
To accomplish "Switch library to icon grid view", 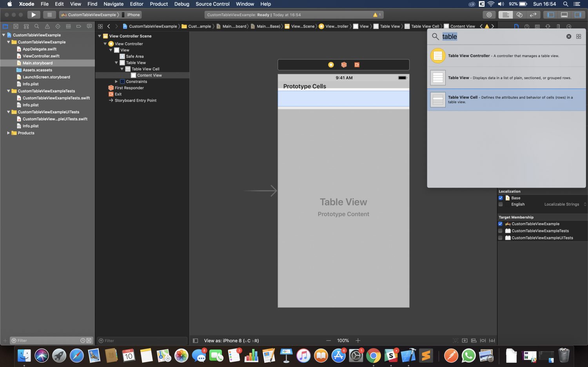I will 579,36.
